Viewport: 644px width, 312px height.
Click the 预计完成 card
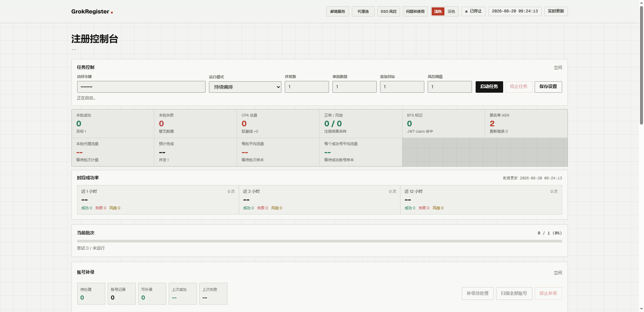196,152
